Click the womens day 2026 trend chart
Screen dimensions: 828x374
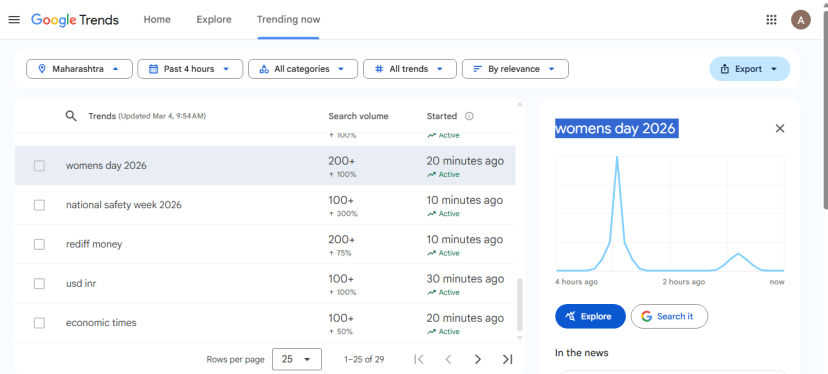pos(670,214)
